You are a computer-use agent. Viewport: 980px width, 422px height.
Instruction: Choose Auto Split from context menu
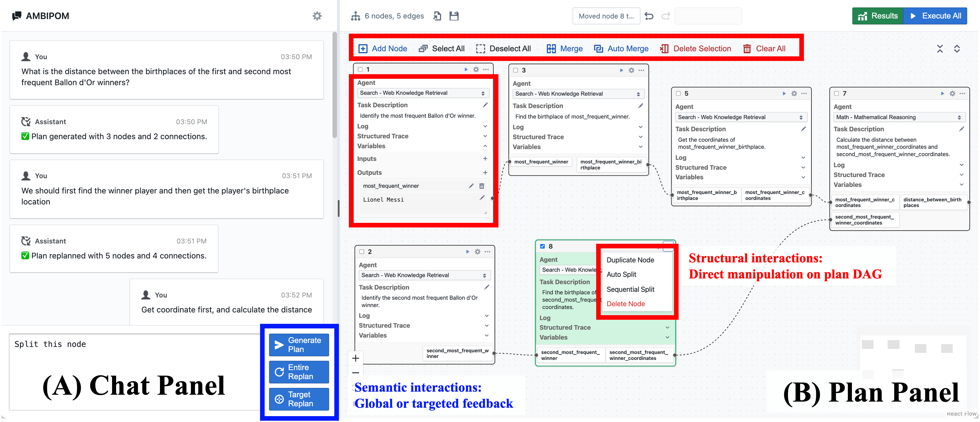point(621,274)
